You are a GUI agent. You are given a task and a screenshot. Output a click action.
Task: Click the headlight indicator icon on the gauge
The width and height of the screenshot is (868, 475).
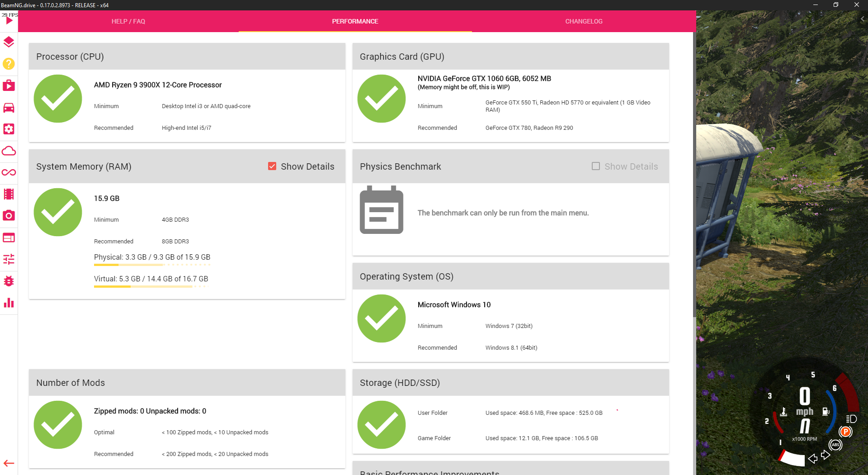click(851, 419)
